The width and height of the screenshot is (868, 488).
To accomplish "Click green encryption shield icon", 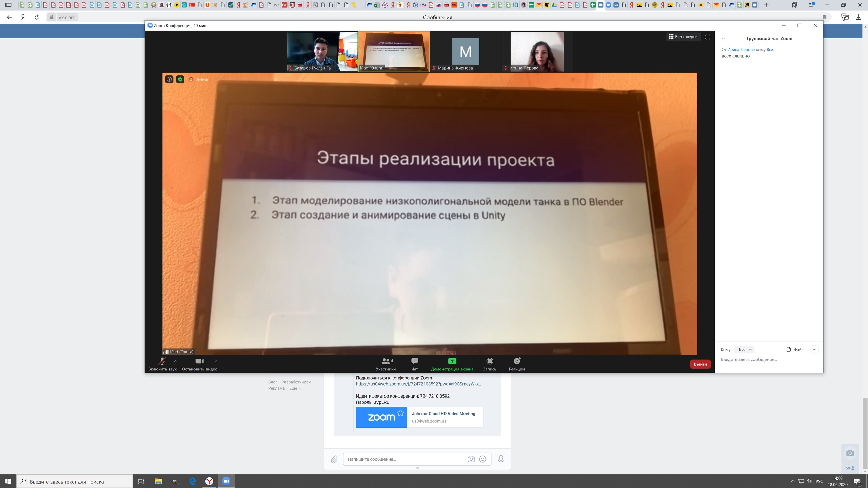I will pos(180,79).
